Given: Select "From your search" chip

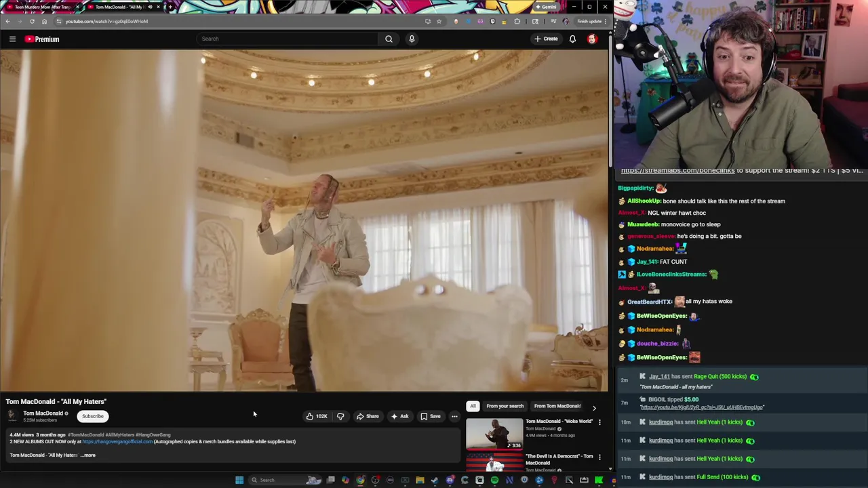Looking at the screenshot, I should click(505, 406).
